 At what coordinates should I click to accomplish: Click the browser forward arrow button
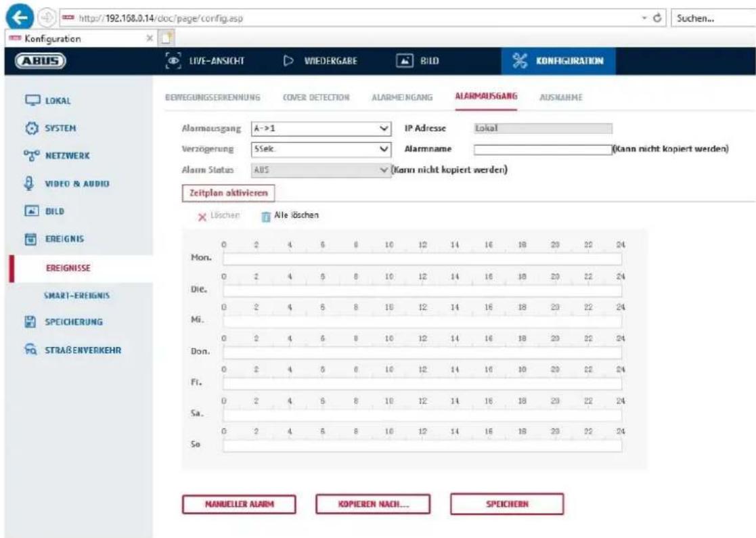pyautogui.click(x=47, y=18)
